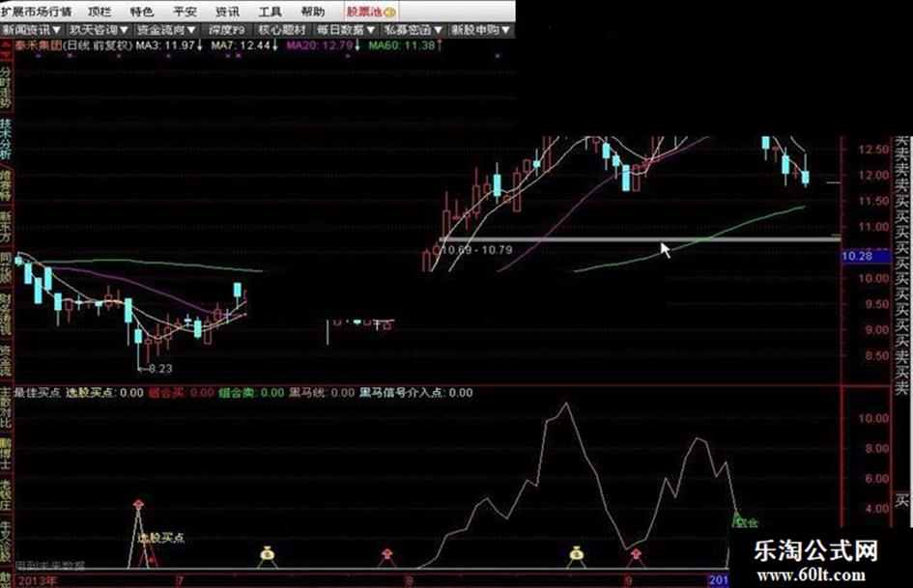Viewport: 913px width, 588px height.
Task: Open the 主散对比 sidebar tab
Action: coord(6,407)
